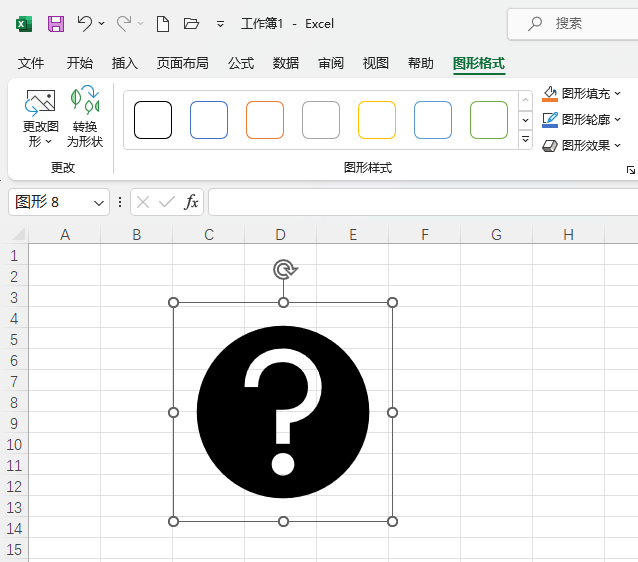Select column B header
This screenshot has height=562, width=638.
pos(137,235)
